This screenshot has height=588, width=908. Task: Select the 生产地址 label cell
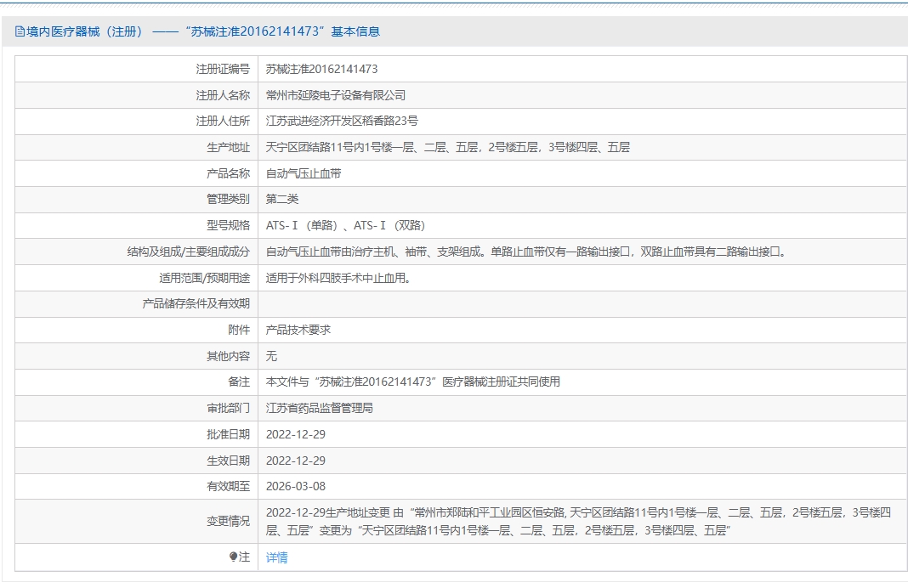click(137, 147)
